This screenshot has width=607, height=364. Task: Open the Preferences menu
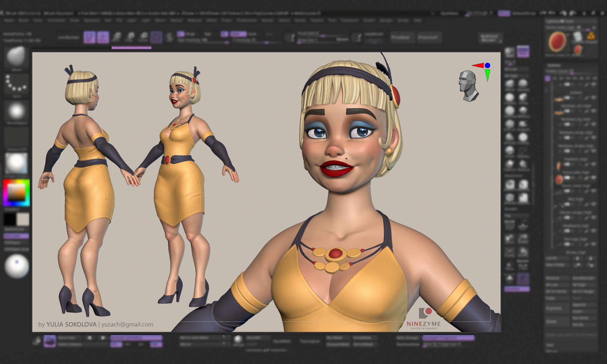pyautogui.click(x=246, y=20)
